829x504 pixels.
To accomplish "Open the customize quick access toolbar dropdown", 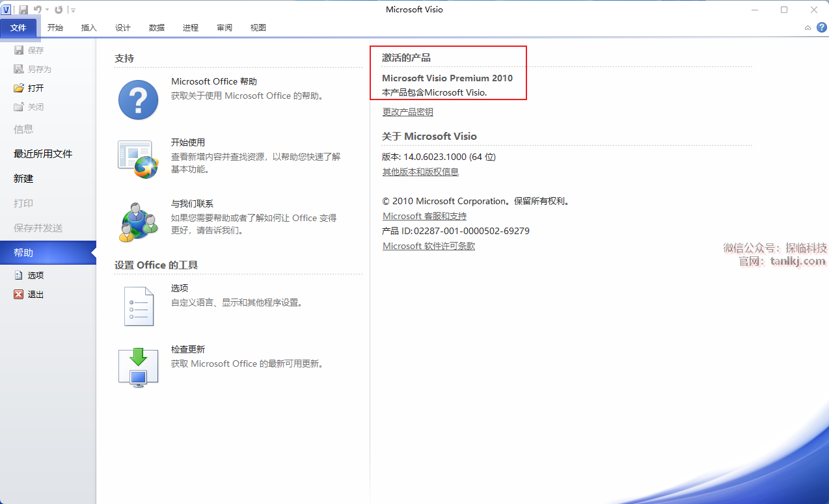I will pos(73,10).
